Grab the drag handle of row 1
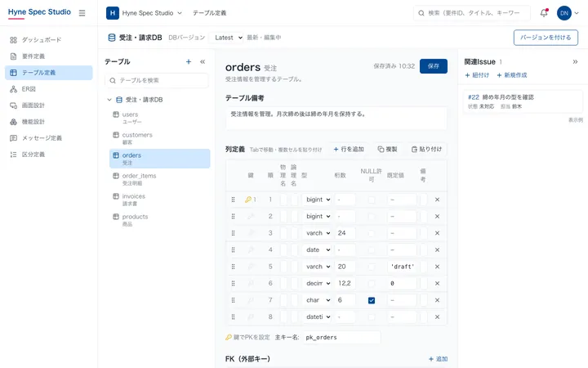This screenshot has height=368, width=588. pyautogui.click(x=234, y=200)
